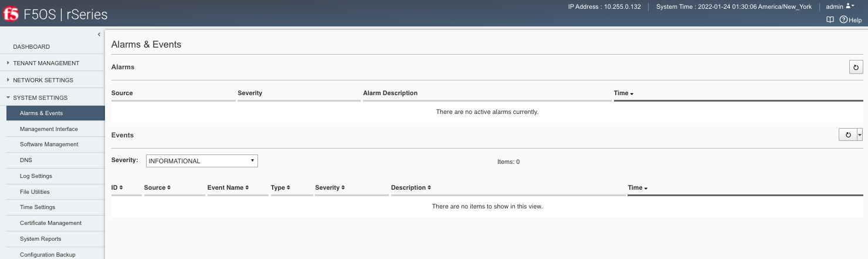Open Software Management page
Viewport: 868px width, 259px height.
[49, 144]
